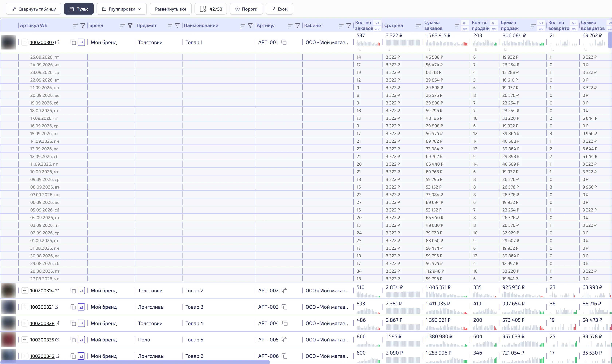Screen dimensions: 612x364
Task: Open column settings showing 42/50
Action: pos(211,9)
